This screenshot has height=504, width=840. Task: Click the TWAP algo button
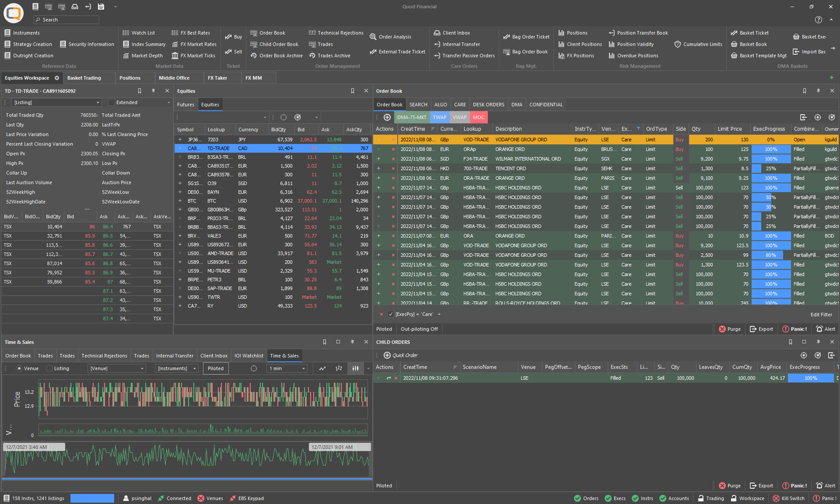[x=439, y=117]
